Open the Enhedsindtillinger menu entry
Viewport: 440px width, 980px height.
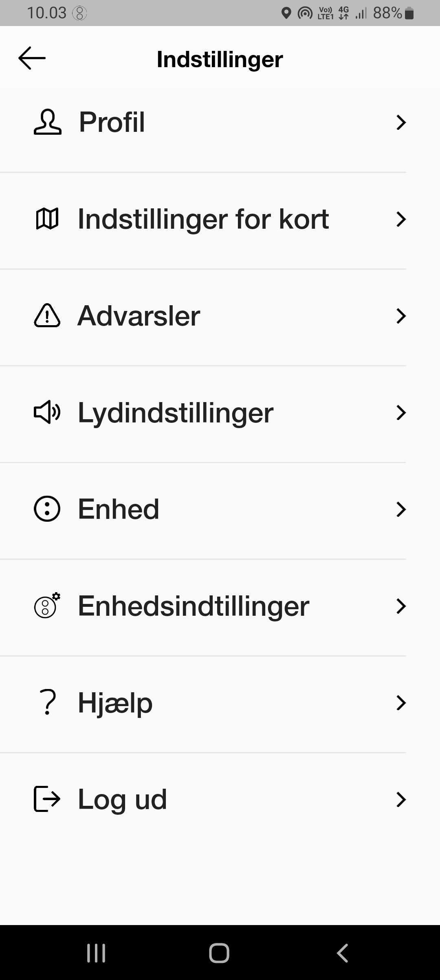tap(194, 606)
